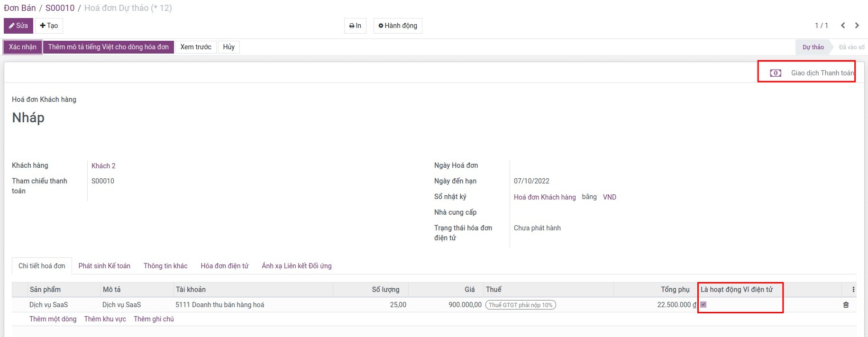This screenshot has width=868, height=337.
Task: Click the Xem trước preview button
Action: 196,47
